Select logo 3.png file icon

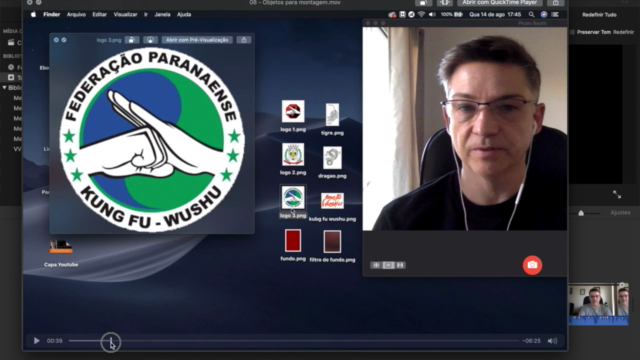coord(293,197)
